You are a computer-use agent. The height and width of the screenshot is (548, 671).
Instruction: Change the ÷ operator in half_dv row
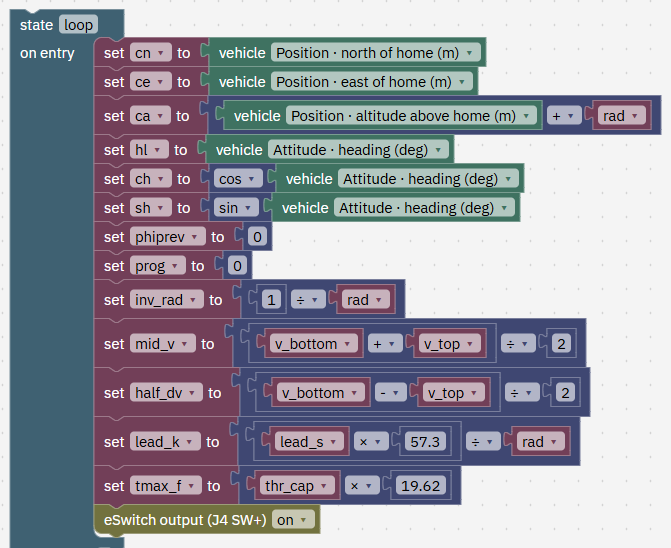522,393
